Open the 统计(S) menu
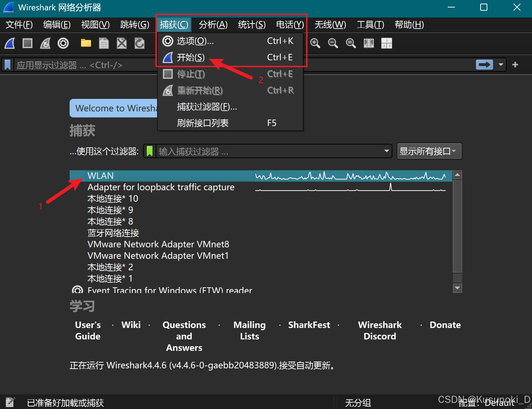The height and width of the screenshot is (409, 532). tap(252, 25)
